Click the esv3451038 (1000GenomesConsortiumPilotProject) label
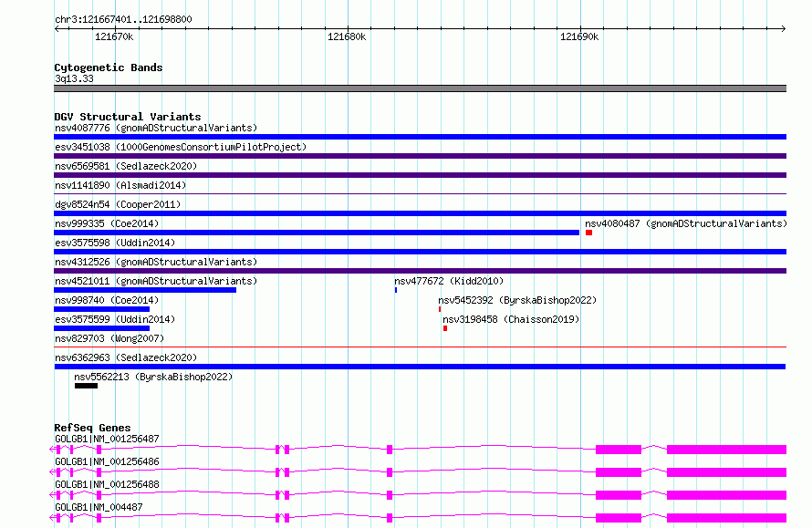This screenshot has height=528, width=812. (x=181, y=147)
